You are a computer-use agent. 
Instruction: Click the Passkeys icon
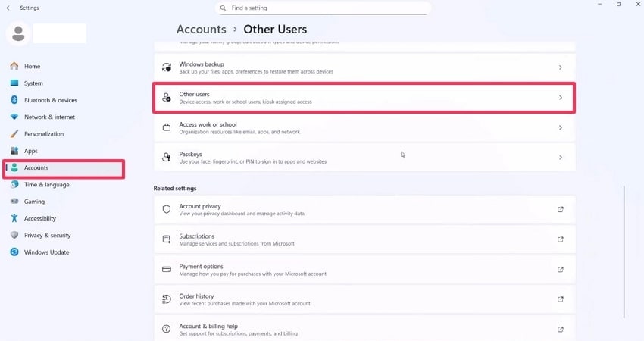pos(167,158)
